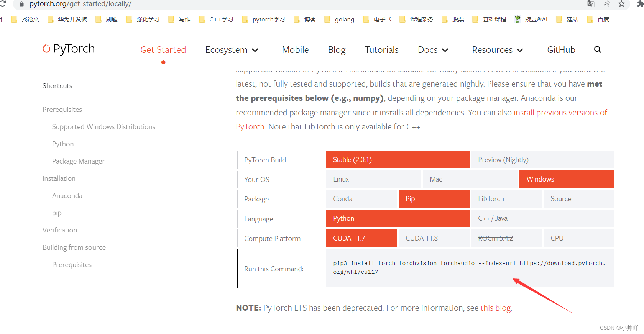644x334 pixels.
Task: Click the PyTorch logo
Action: coord(69,49)
